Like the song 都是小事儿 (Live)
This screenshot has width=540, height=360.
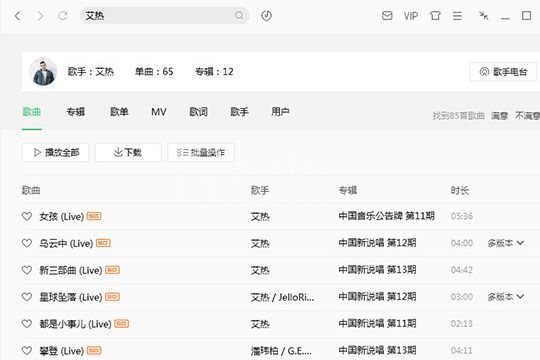tap(27, 324)
